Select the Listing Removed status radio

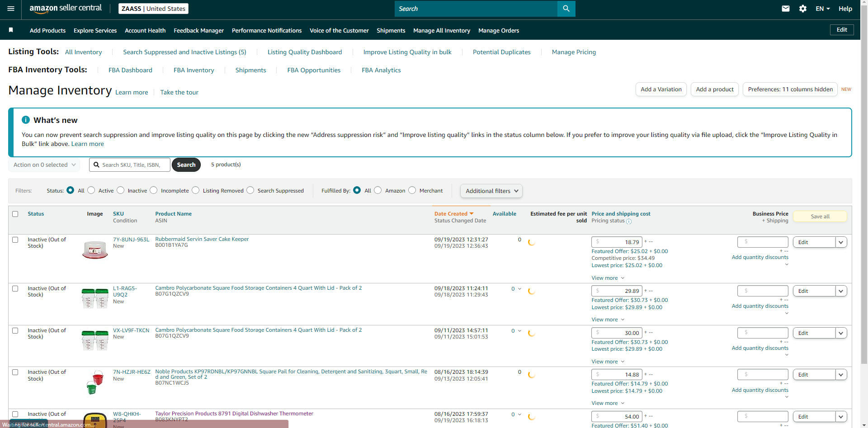point(196,190)
